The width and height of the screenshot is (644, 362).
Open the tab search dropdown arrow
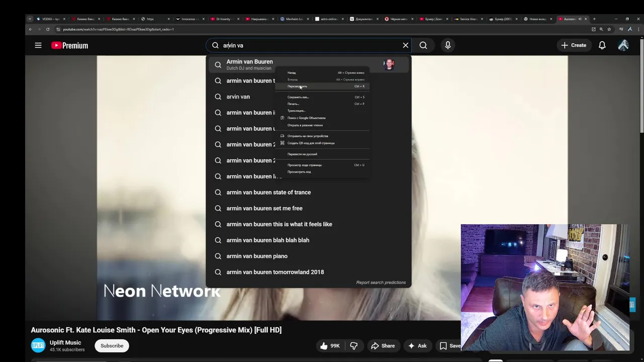[x=30, y=19]
